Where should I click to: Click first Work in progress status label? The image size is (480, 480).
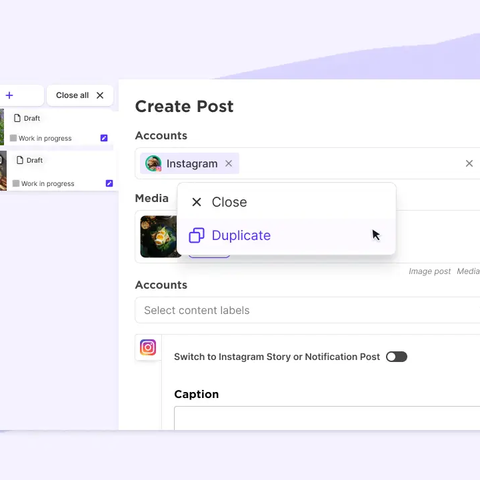(45, 138)
